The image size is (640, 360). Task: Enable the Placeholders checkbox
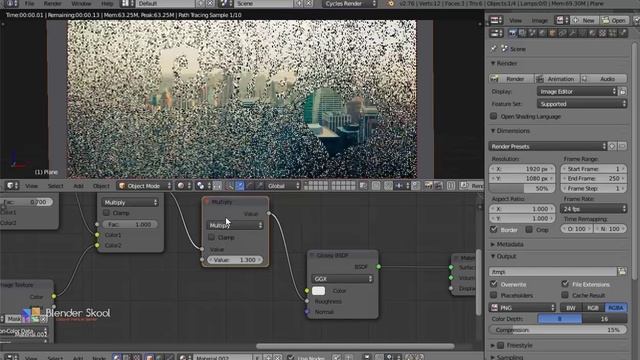[493, 295]
